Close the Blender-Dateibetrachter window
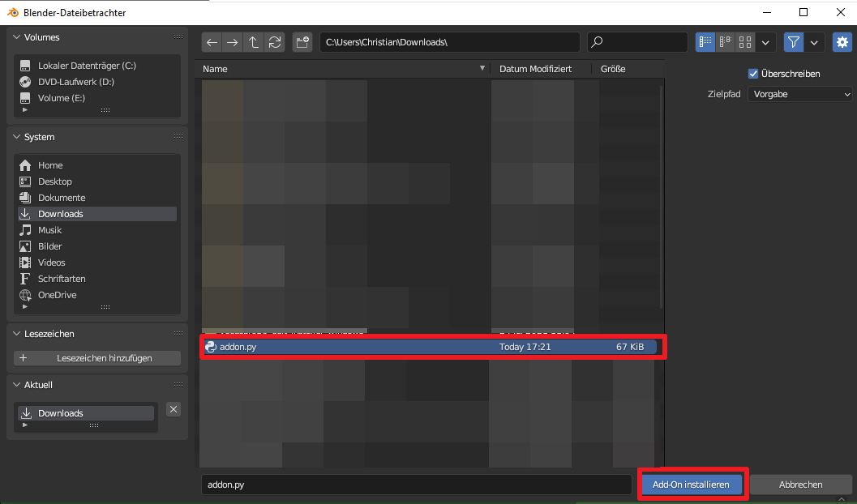Screen dimensions: 857x504 (841, 12)
